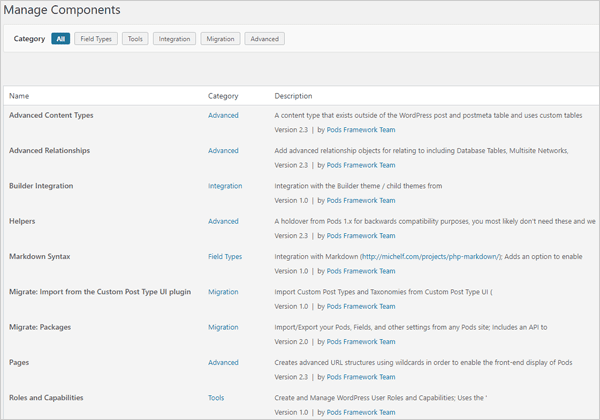Click the Name column header

coord(19,96)
